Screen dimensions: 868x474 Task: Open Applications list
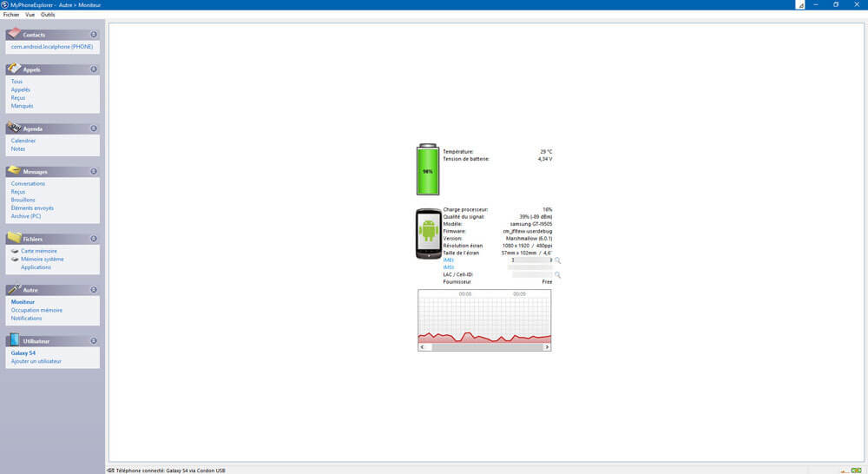click(36, 267)
